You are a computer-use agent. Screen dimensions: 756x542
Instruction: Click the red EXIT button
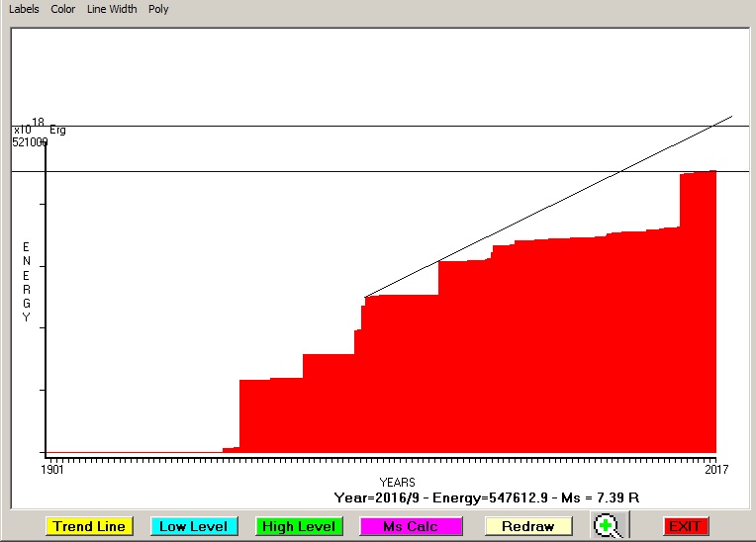pos(686,526)
